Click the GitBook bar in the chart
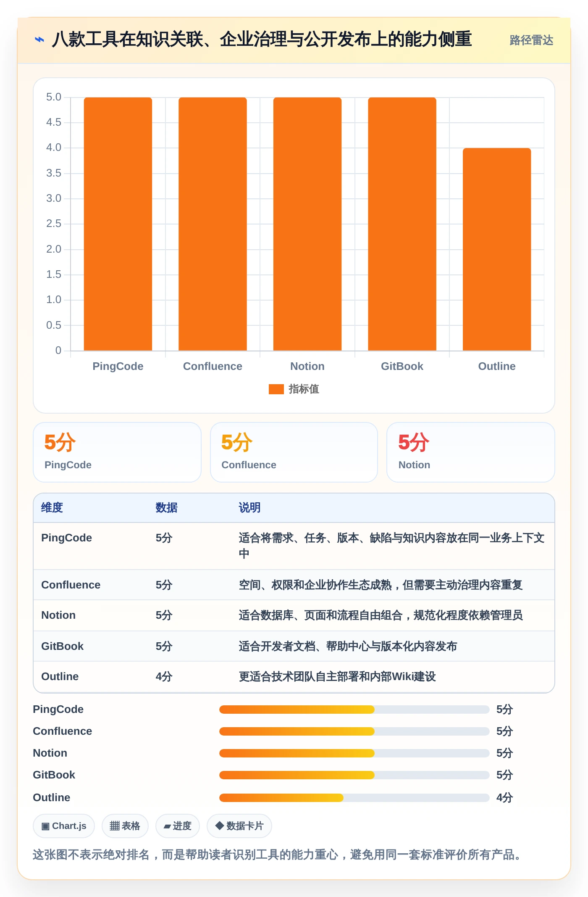This screenshot has width=588, height=897. point(402,224)
